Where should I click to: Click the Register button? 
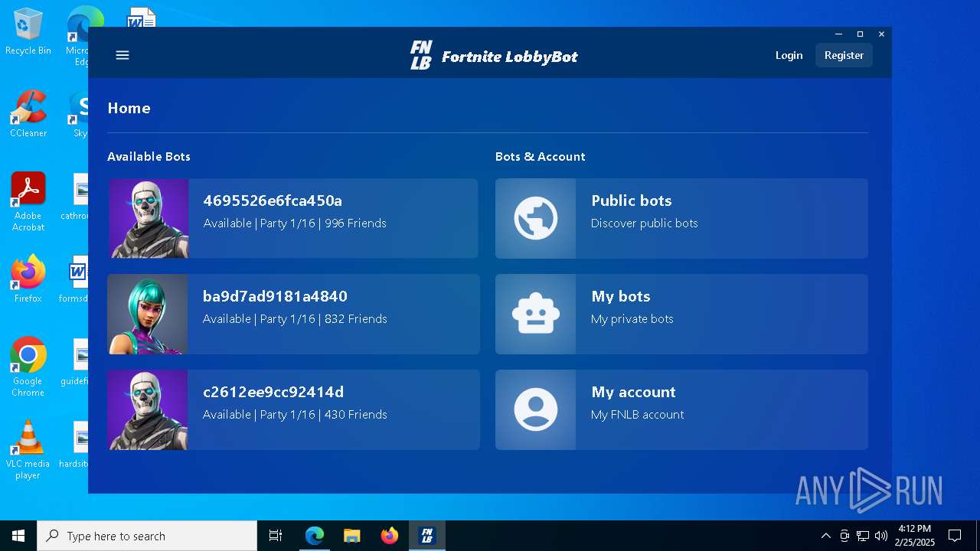pyautogui.click(x=844, y=55)
